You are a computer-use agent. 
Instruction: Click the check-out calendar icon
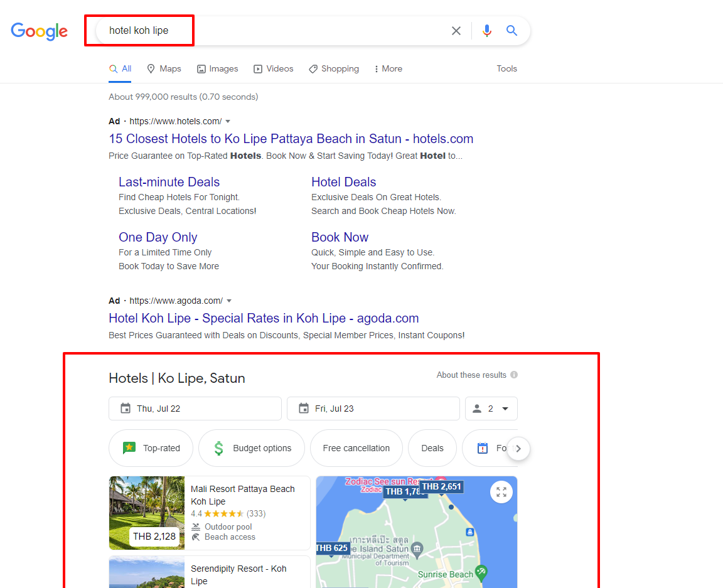[303, 409]
